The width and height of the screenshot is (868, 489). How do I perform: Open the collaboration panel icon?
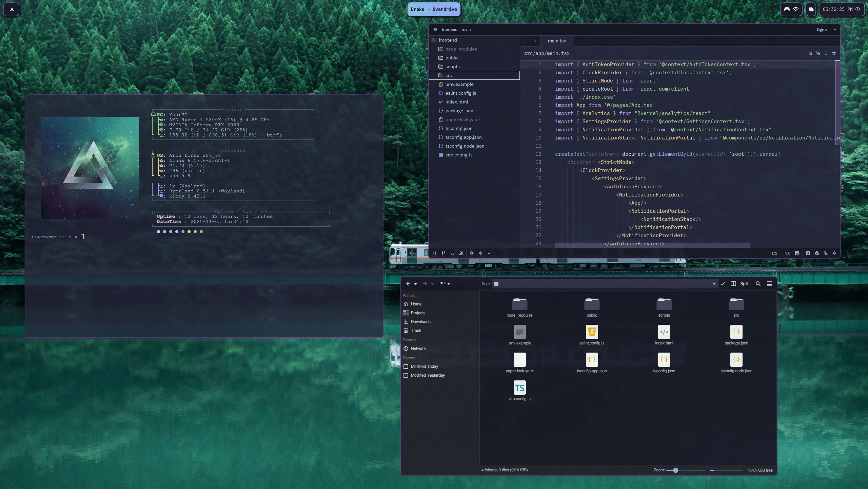coord(461,253)
